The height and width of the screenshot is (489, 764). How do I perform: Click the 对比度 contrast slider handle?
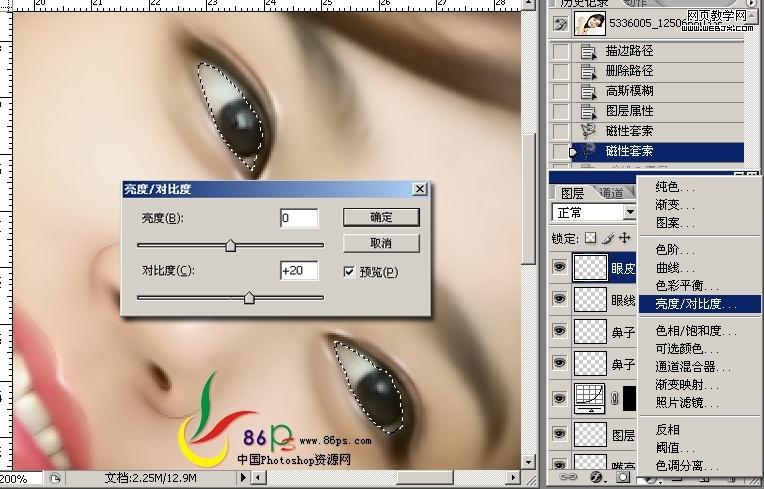click(x=249, y=298)
